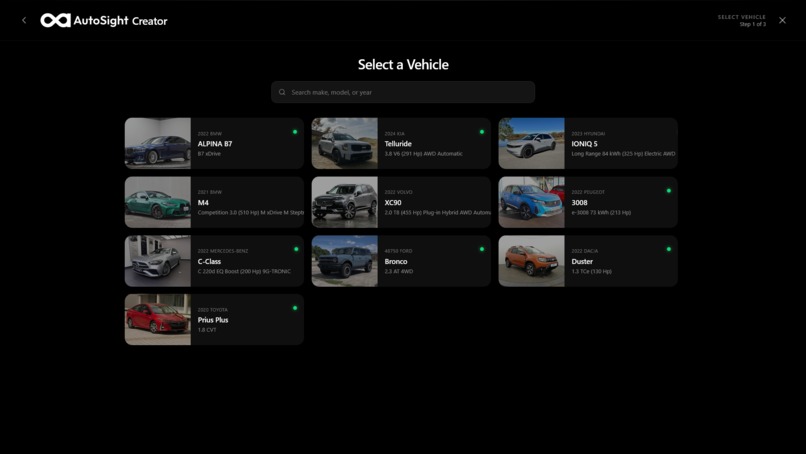The width and height of the screenshot is (806, 454).
Task: Open the Ford Bronco photo thumbnail
Action: [x=344, y=261]
